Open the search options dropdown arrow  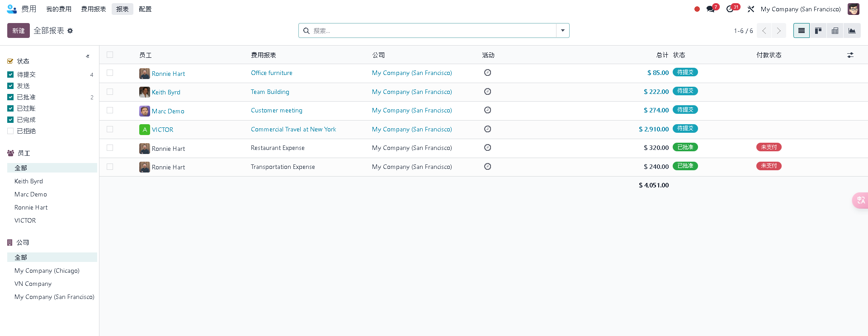coord(562,31)
